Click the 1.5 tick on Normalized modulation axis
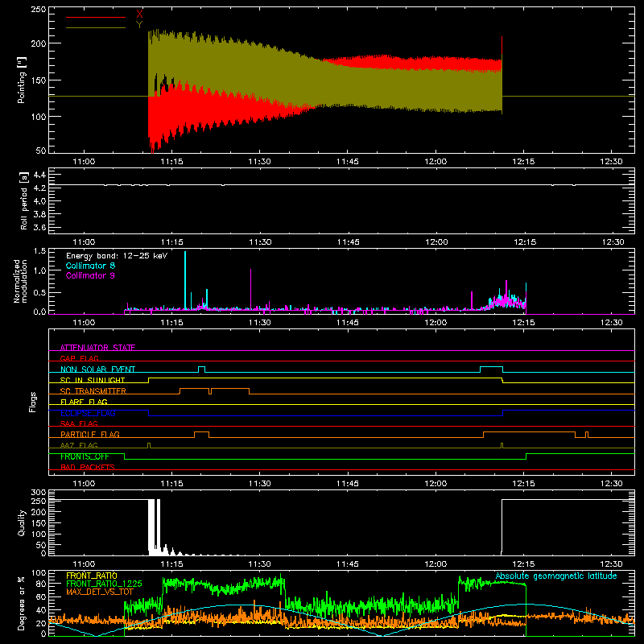Viewport: 644px width, 644px height. (x=39, y=251)
